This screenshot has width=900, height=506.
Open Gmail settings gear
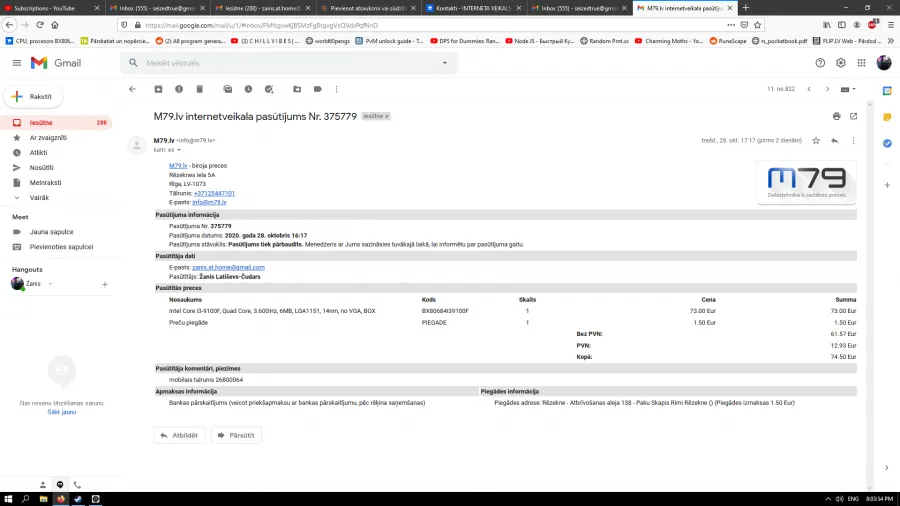point(841,63)
